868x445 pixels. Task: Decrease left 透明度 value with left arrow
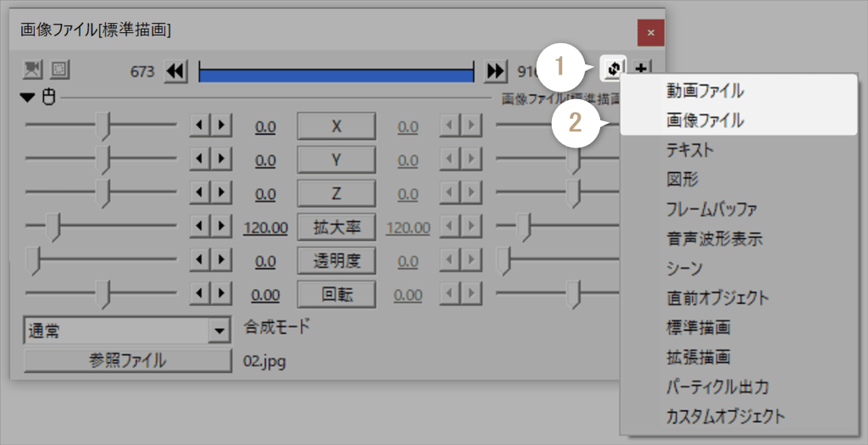point(200,261)
